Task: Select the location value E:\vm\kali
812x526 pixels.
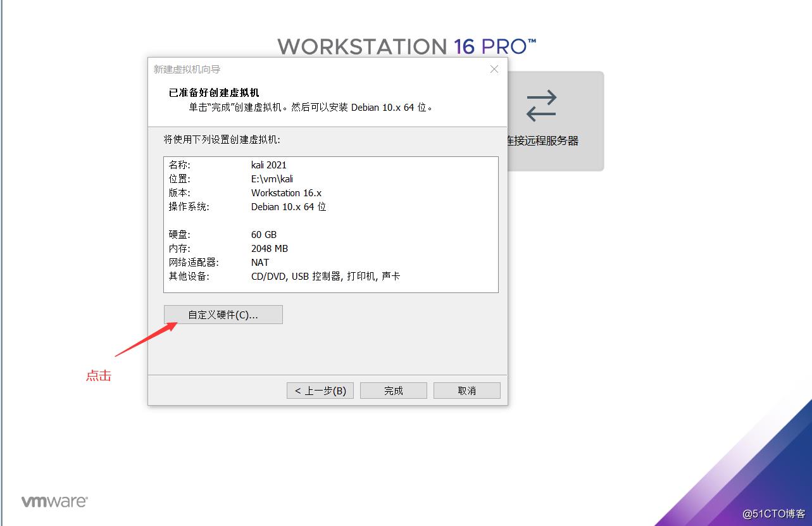Action: tap(272, 178)
